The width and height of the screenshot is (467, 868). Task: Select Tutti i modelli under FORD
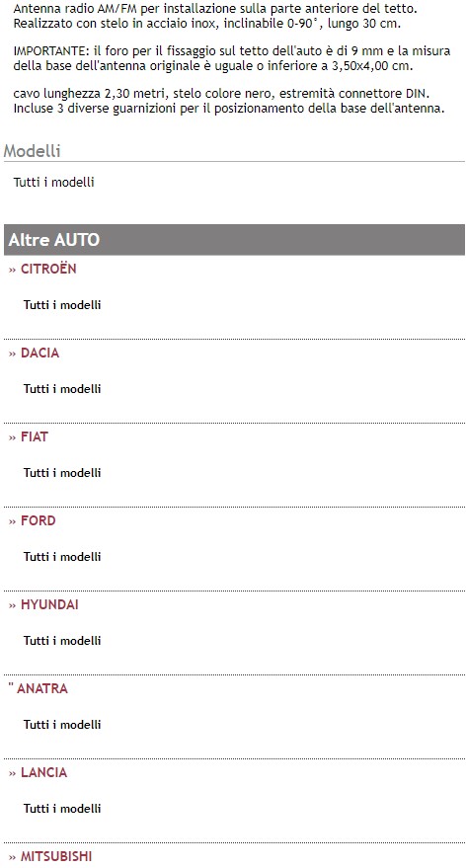pyautogui.click(x=62, y=557)
